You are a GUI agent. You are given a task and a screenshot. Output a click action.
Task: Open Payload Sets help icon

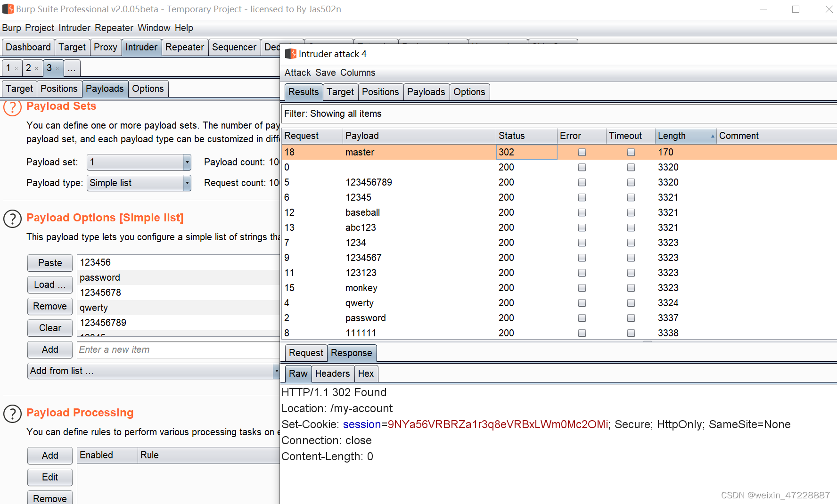pyautogui.click(x=12, y=108)
